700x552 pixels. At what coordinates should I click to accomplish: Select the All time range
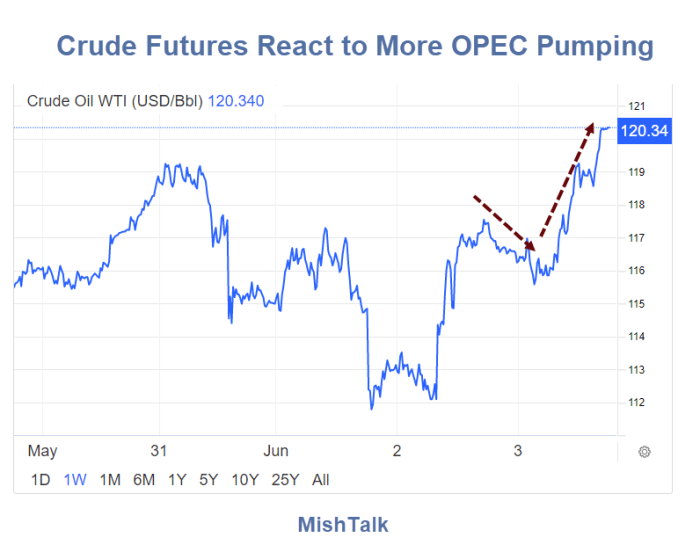point(321,480)
